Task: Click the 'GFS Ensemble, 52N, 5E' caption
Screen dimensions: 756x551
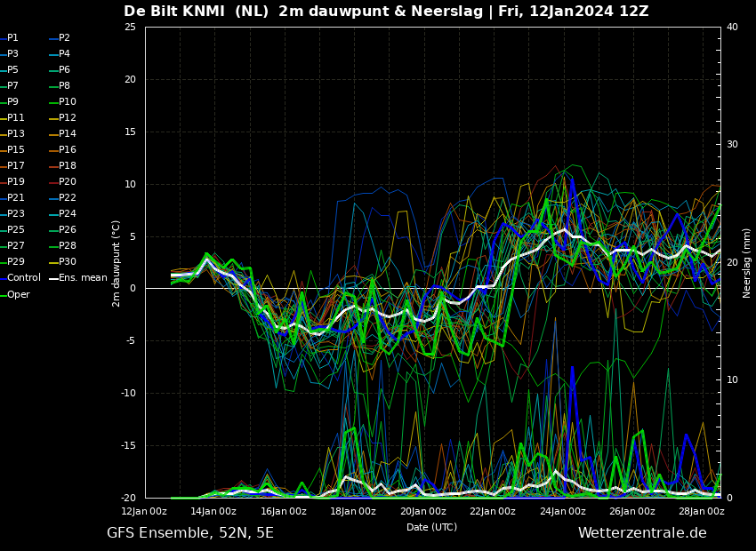Action: (x=190, y=532)
